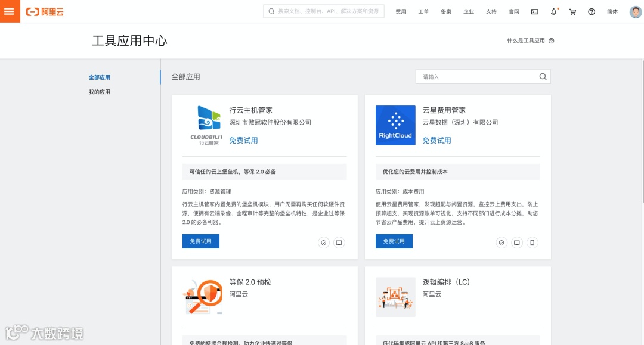Click the magnifier icon in the app search box
The width and height of the screenshot is (644, 345).
point(543,77)
